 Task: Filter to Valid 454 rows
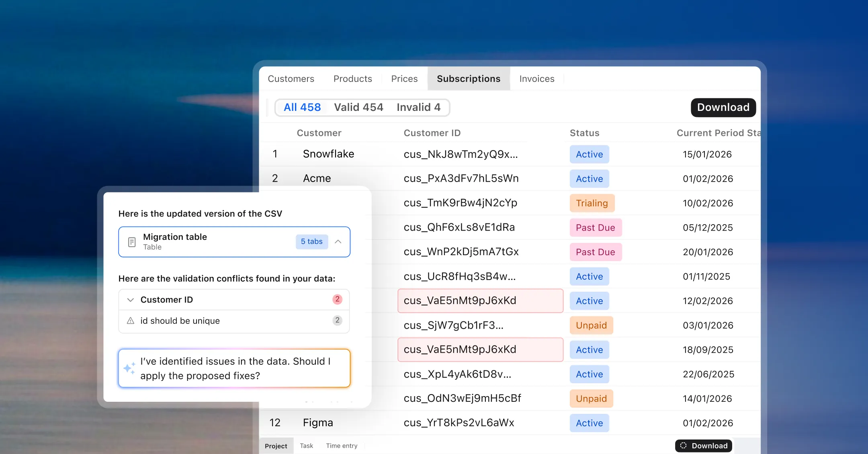coord(358,107)
